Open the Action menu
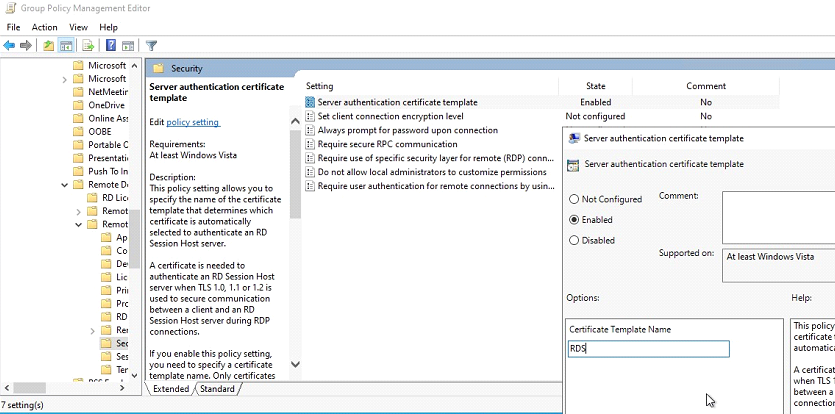 [44, 27]
